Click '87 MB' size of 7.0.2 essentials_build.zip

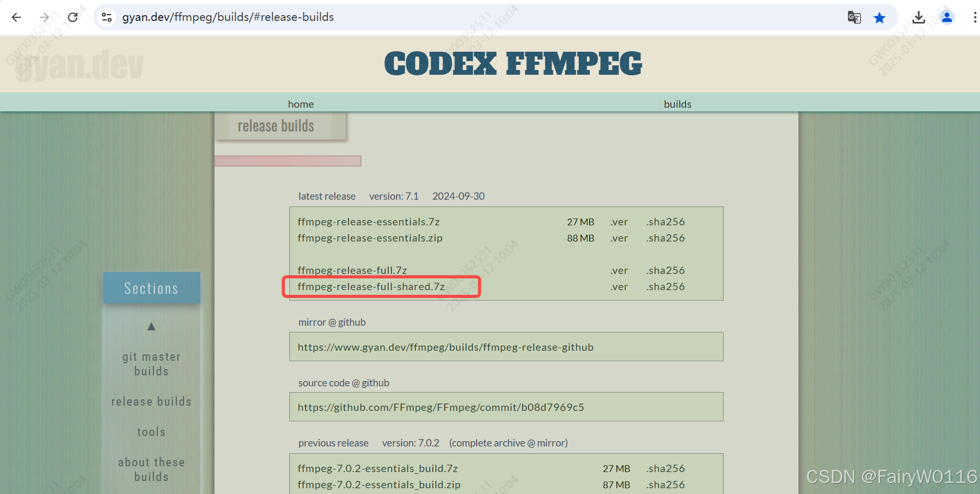point(616,485)
